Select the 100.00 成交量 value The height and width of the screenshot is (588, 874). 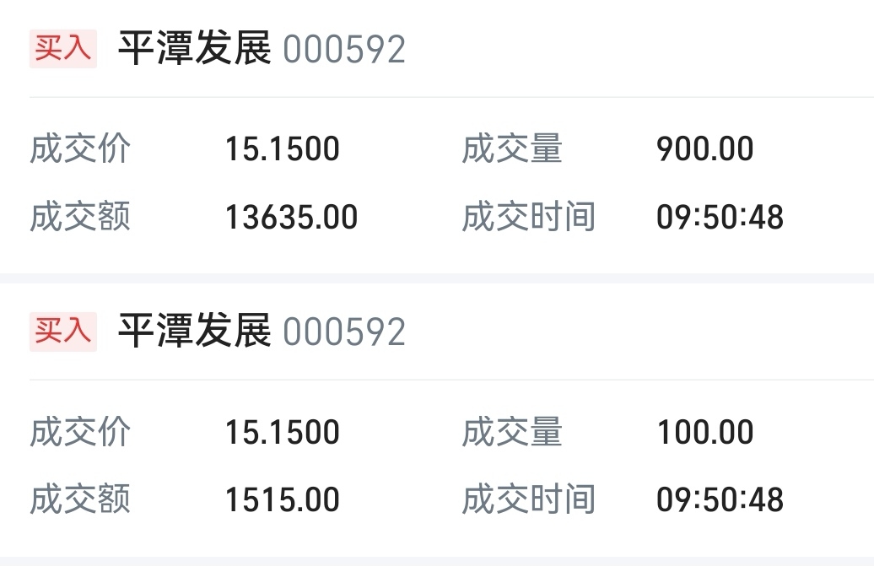(x=705, y=432)
